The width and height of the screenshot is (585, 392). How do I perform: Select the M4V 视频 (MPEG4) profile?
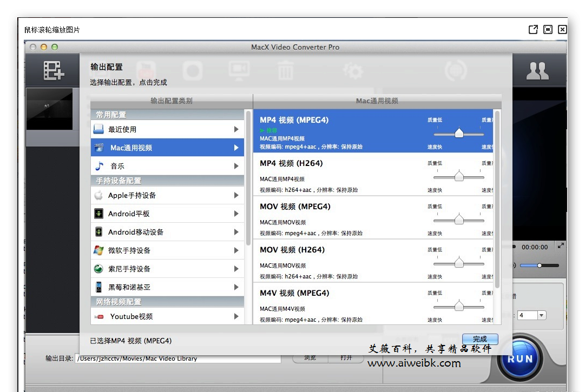(373, 303)
